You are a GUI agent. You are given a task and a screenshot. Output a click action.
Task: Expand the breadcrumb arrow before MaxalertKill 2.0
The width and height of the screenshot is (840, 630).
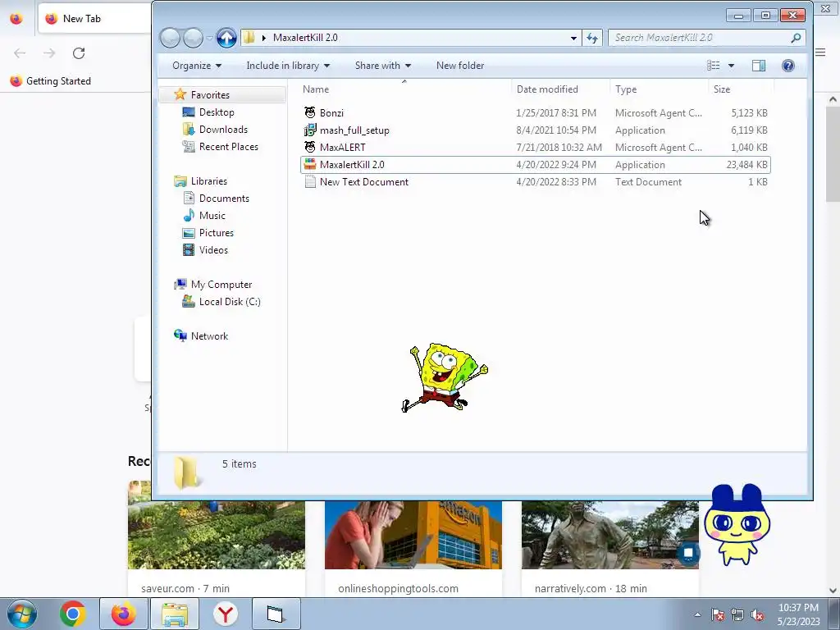click(263, 38)
